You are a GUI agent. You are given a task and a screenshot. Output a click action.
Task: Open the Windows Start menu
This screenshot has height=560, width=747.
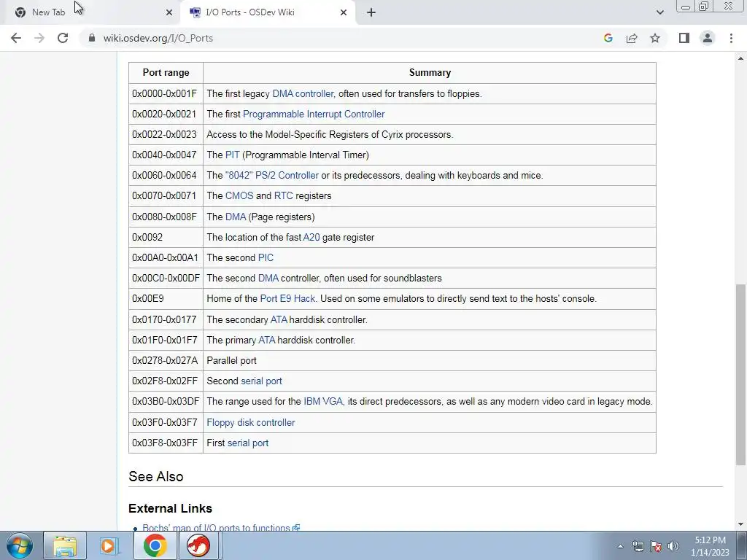[20, 545]
